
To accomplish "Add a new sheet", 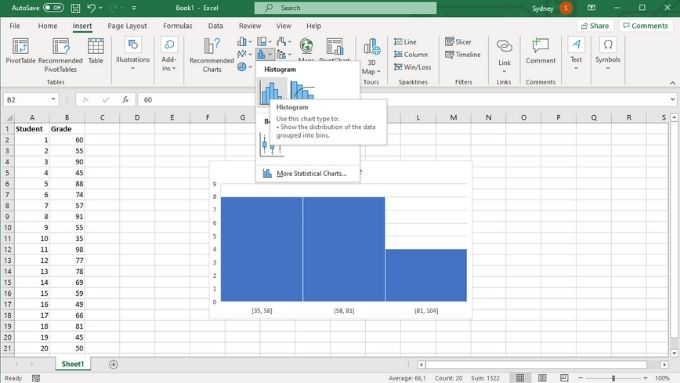I will point(113,364).
